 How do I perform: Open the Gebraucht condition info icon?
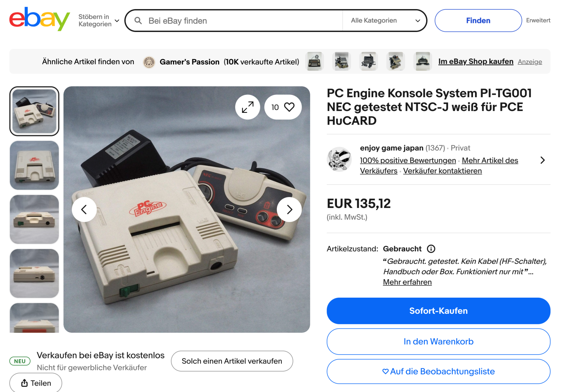click(x=431, y=249)
